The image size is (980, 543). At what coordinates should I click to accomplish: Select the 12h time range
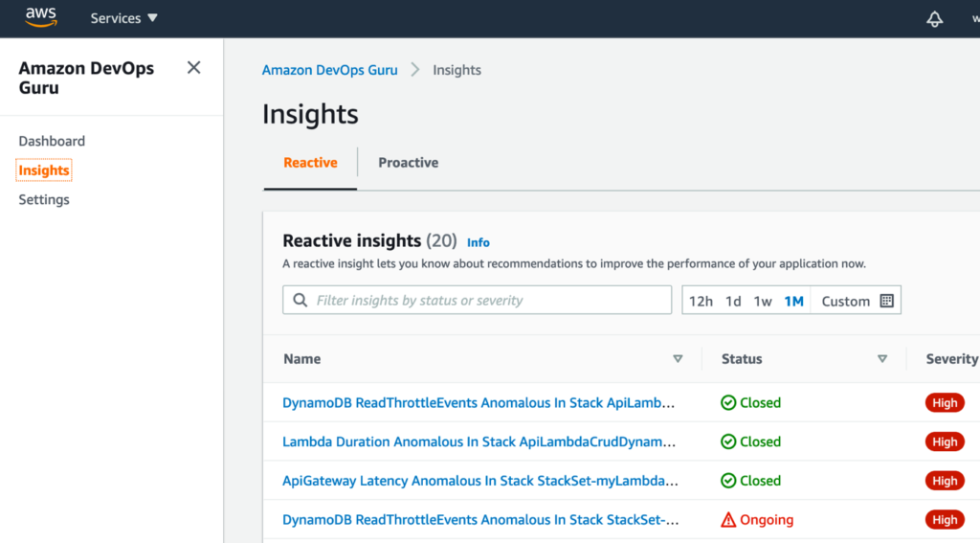point(701,302)
